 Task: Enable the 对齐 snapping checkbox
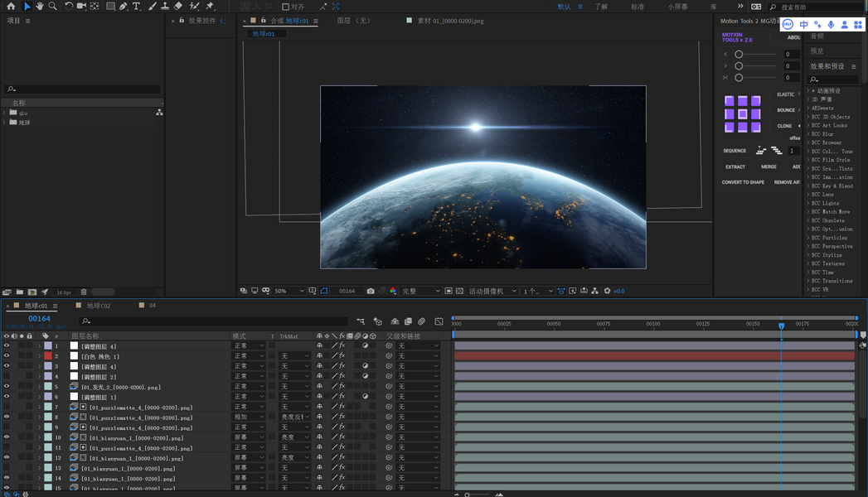coord(286,7)
